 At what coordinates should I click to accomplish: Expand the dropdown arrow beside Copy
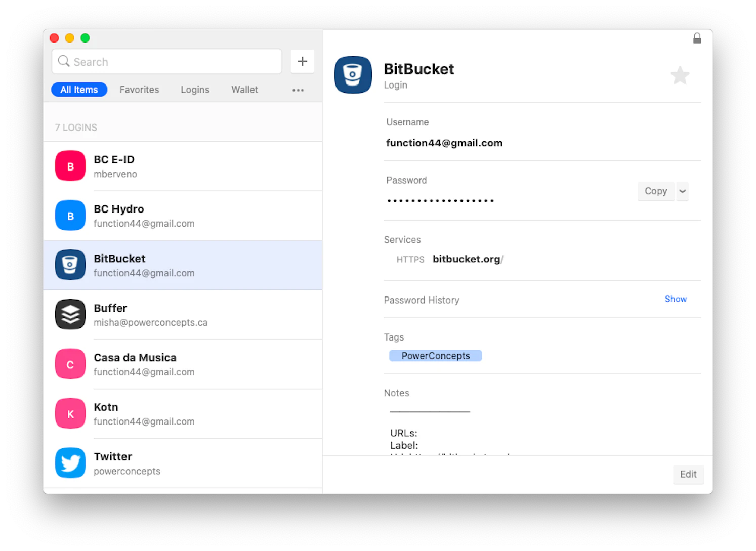[682, 191]
